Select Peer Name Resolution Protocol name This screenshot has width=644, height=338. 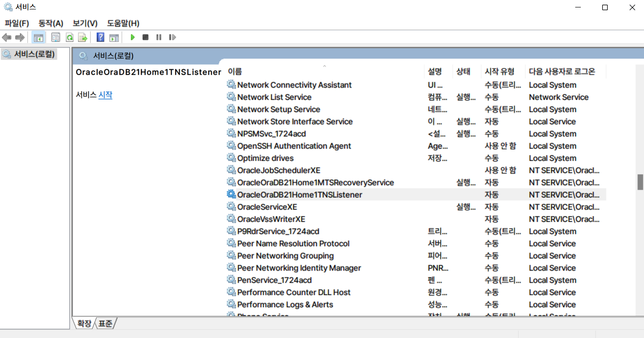(293, 243)
